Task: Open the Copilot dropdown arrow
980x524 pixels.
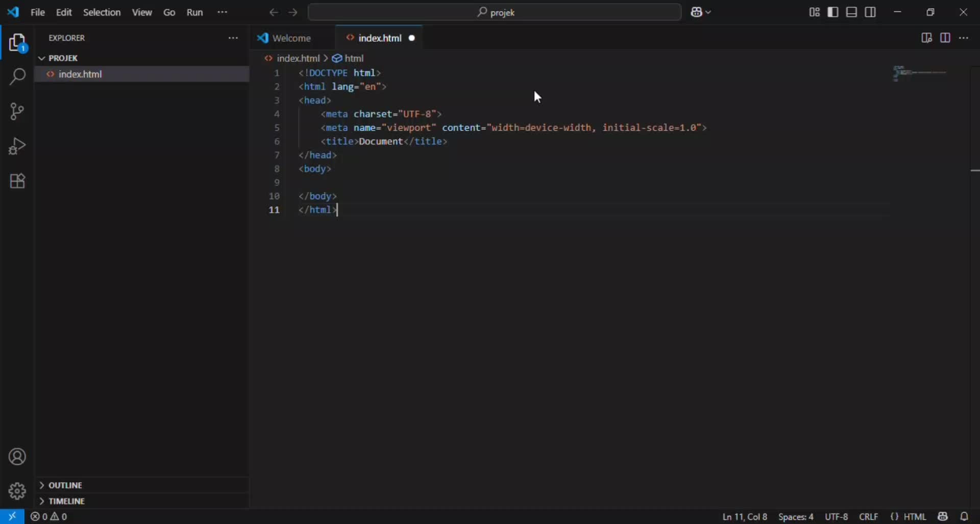Action: (709, 13)
